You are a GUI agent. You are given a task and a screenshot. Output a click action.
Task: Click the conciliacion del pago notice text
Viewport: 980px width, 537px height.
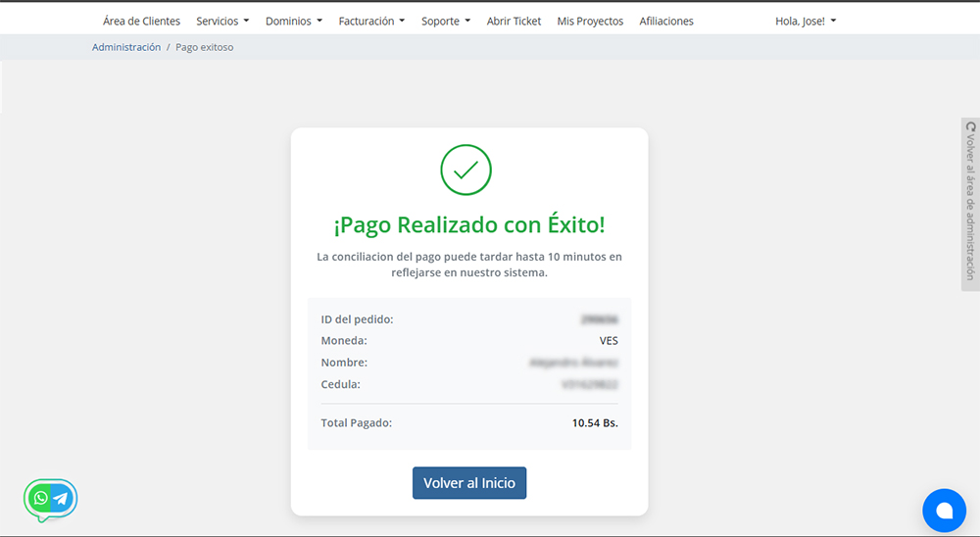[469, 265]
